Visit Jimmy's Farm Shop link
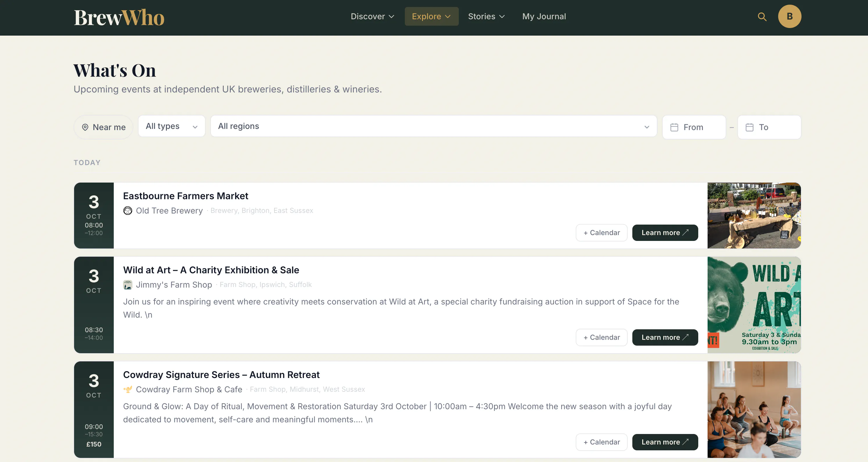 [x=174, y=285]
